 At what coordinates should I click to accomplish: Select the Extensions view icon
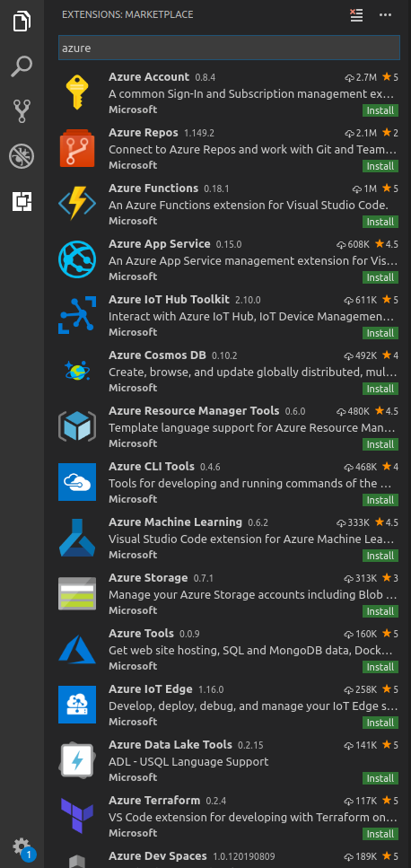pos(22,201)
